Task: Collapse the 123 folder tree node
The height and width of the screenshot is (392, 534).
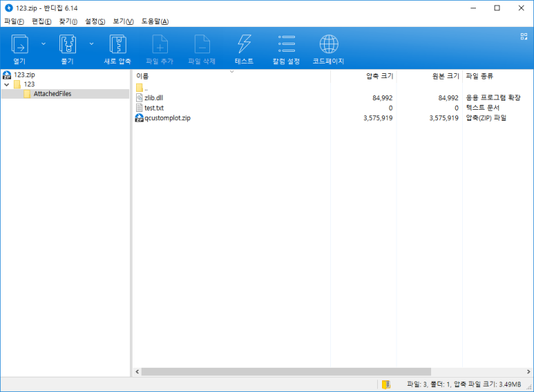Action: 7,84
